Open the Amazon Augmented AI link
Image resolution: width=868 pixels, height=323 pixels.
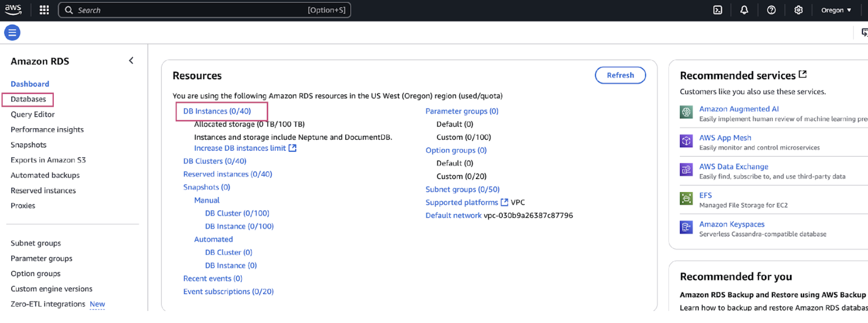(x=739, y=109)
